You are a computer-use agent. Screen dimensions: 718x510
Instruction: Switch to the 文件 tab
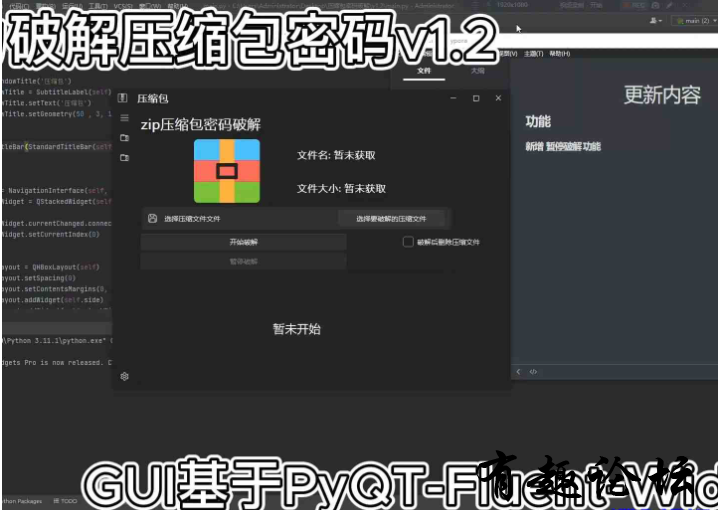pyautogui.click(x=423, y=72)
